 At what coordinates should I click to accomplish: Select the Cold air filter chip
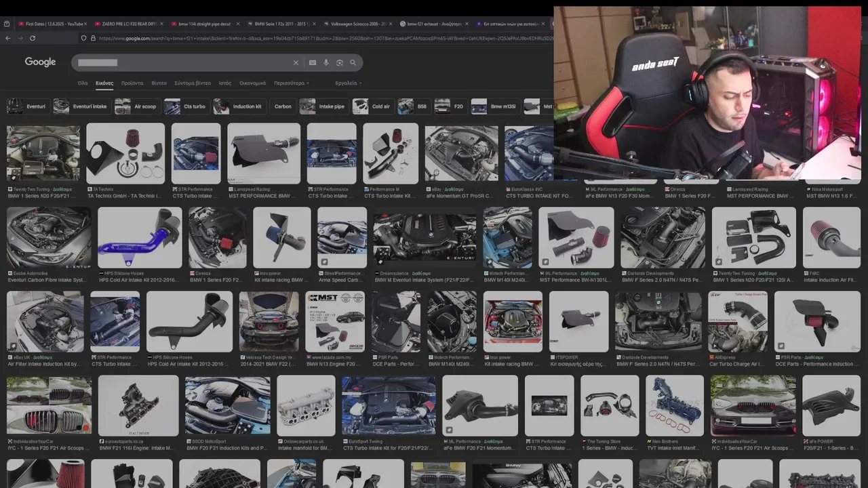(373, 106)
